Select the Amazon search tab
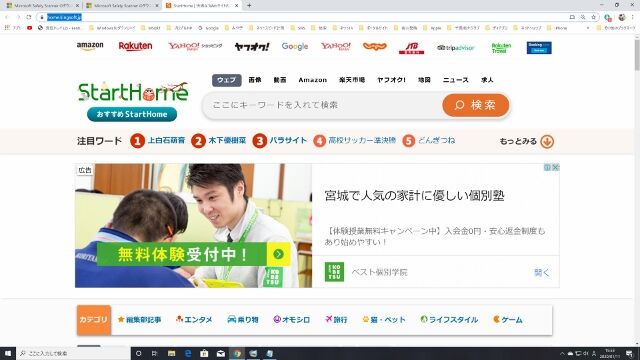 (313, 80)
